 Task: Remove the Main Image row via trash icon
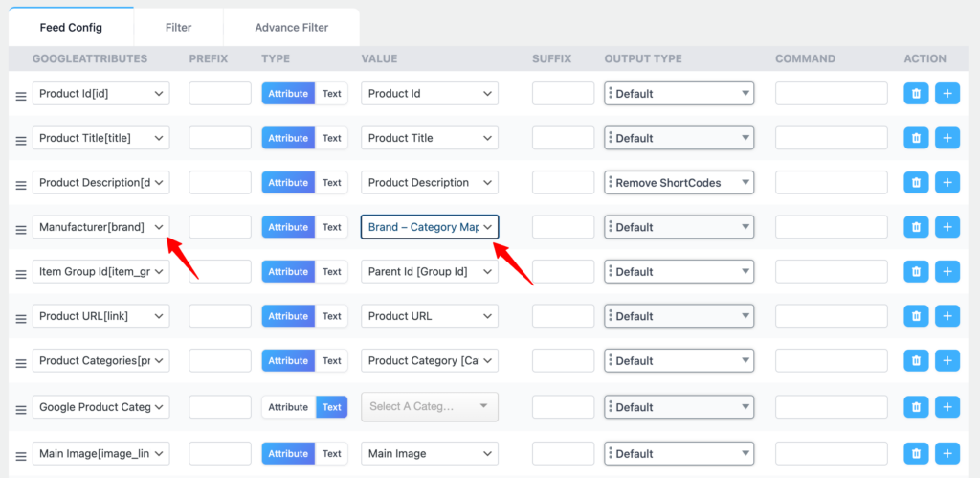(x=916, y=453)
